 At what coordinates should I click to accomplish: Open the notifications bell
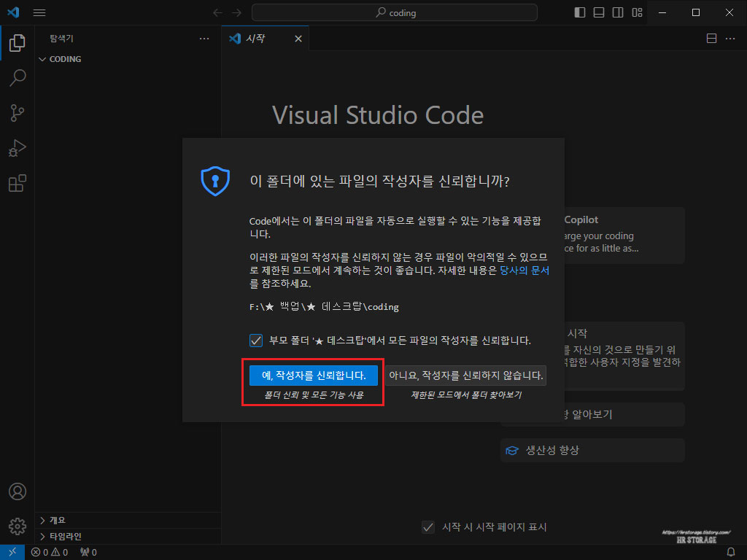(731, 552)
